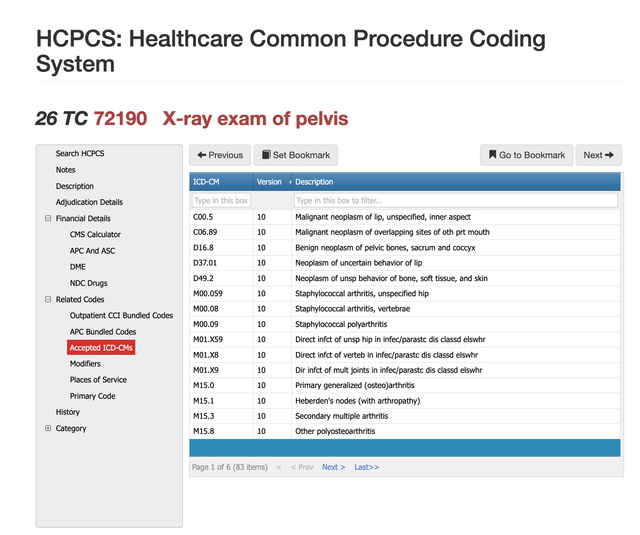Open Adjudication Details in the sidebar
The image size is (640, 535).
(89, 202)
